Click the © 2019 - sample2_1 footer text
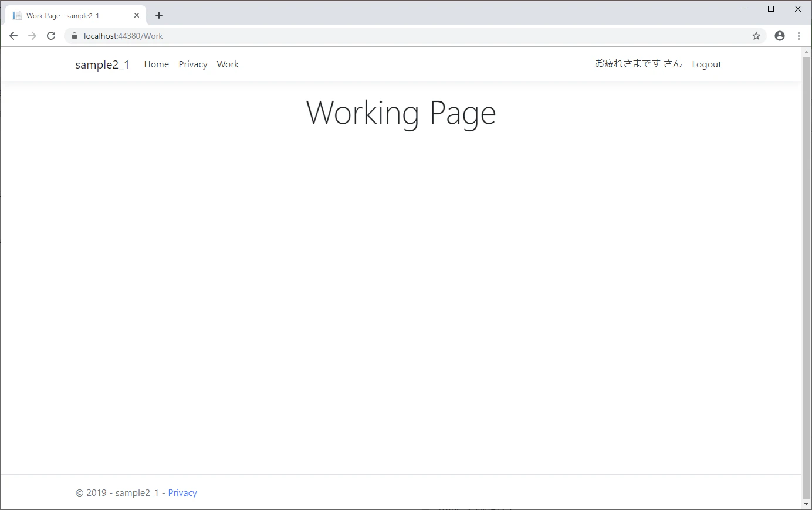 (x=117, y=493)
